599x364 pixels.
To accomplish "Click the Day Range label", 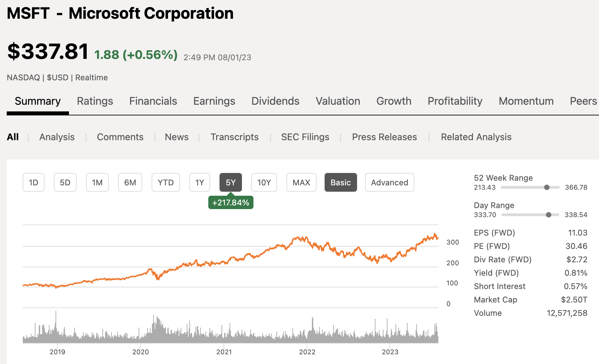I will [494, 205].
